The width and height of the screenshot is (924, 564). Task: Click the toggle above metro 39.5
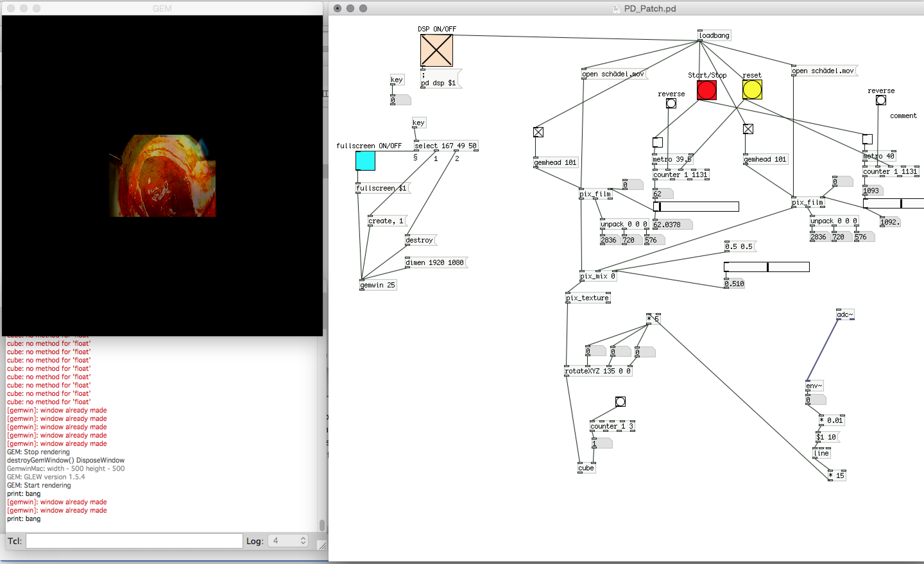[x=657, y=142]
